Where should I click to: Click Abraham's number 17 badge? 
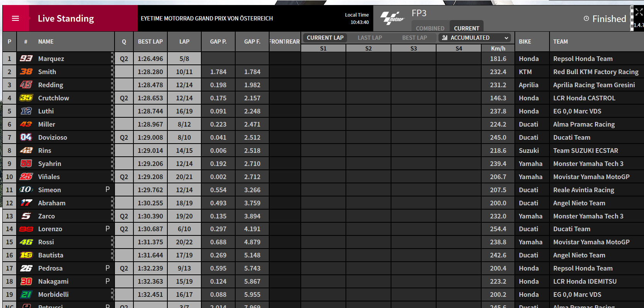pos(26,203)
